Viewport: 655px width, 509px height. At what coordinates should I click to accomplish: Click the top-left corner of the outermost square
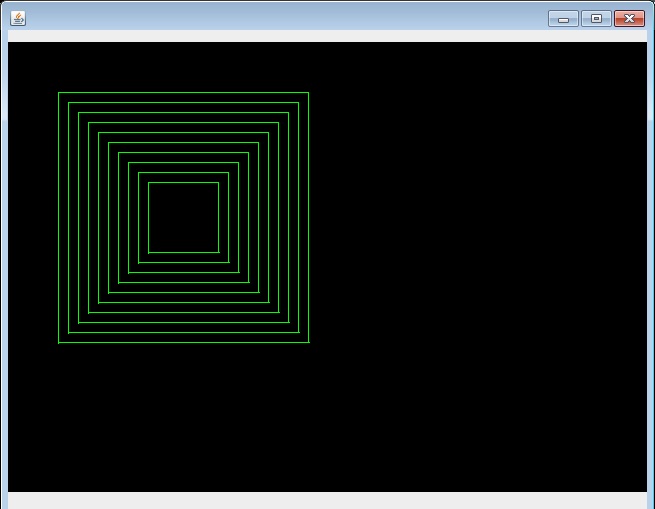pos(58,93)
